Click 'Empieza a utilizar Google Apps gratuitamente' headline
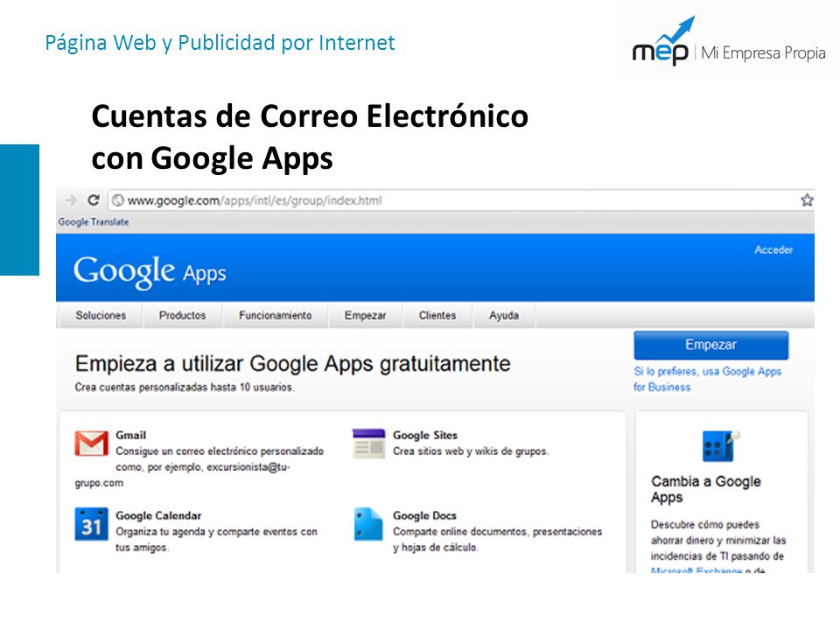Screen dimensions: 840x630 [x=292, y=364]
